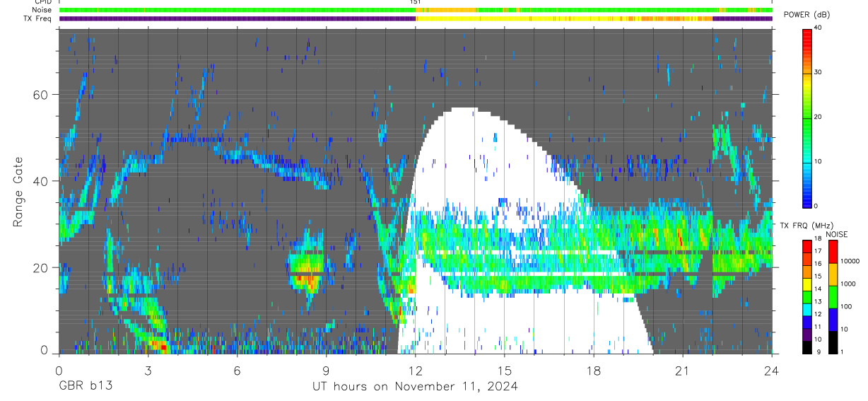This screenshot has height=401, width=868.
Task: Click the Range Gate axis title
Action: click(x=18, y=192)
